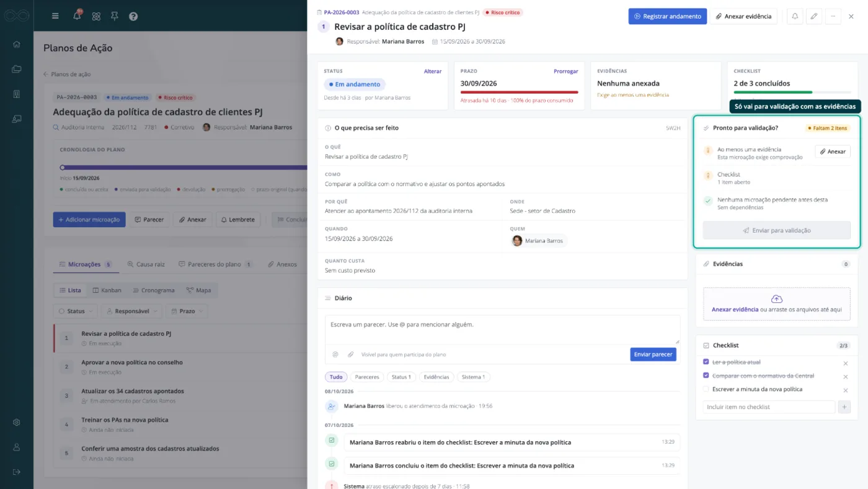The width and height of the screenshot is (868, 489).
Task: Open the Prazo filter dropdown
Action: tap(187, 311)
